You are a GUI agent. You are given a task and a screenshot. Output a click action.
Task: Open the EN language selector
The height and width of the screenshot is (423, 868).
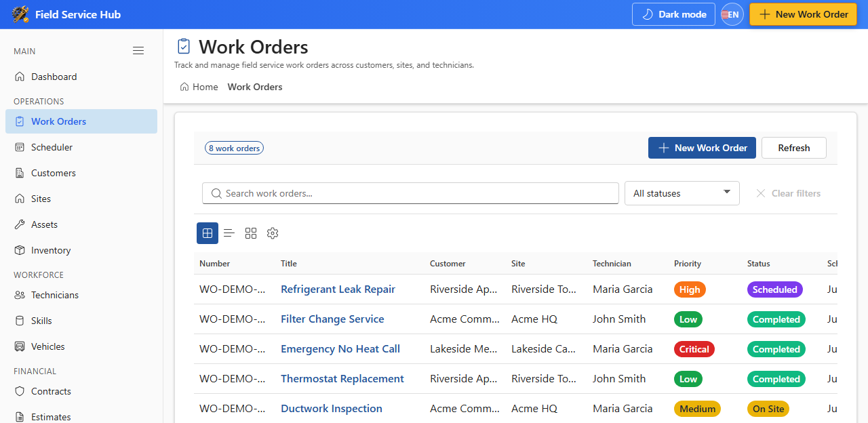tap(732, 14)
